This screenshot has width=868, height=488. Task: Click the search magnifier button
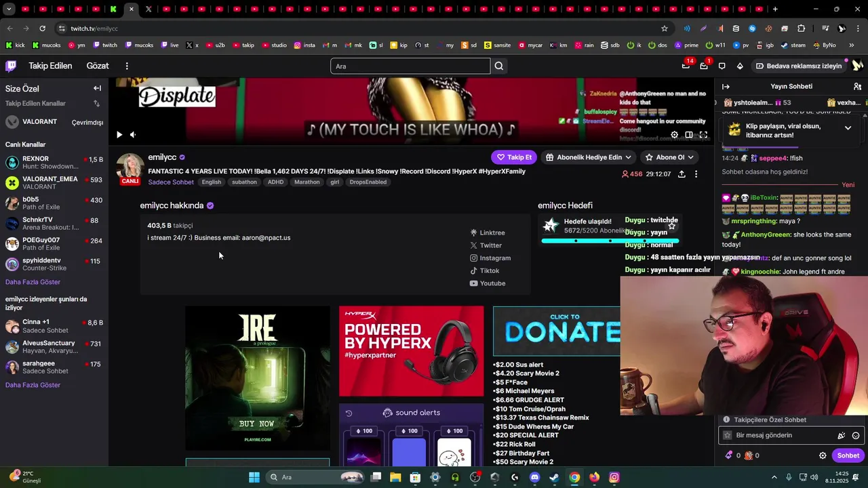pyautogui.click(x=499, y=66)
